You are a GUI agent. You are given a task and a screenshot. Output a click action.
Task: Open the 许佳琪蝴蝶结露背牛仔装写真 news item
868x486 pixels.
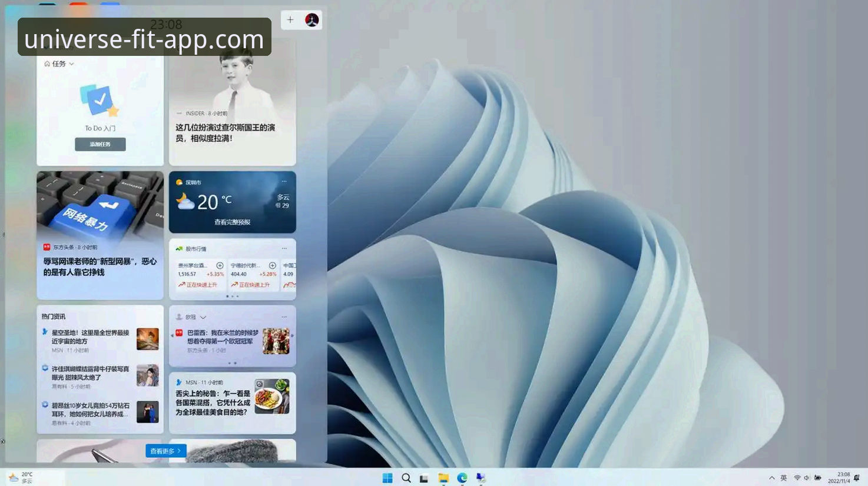tap(90, 373)
